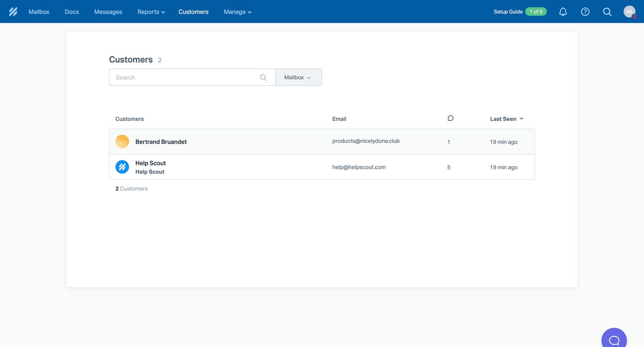Open the help question mark icon
The height and width of the screenshot is (347, 644).
(x=585, y=12)
